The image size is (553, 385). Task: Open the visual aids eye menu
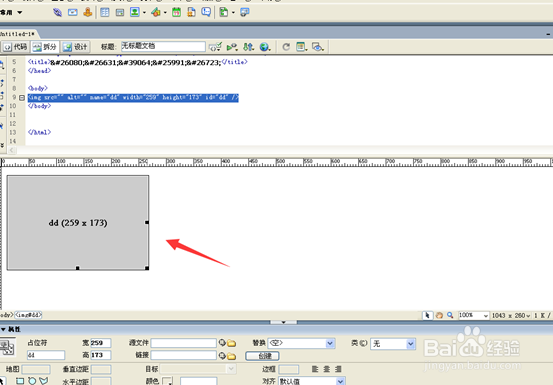coord(318,47)
